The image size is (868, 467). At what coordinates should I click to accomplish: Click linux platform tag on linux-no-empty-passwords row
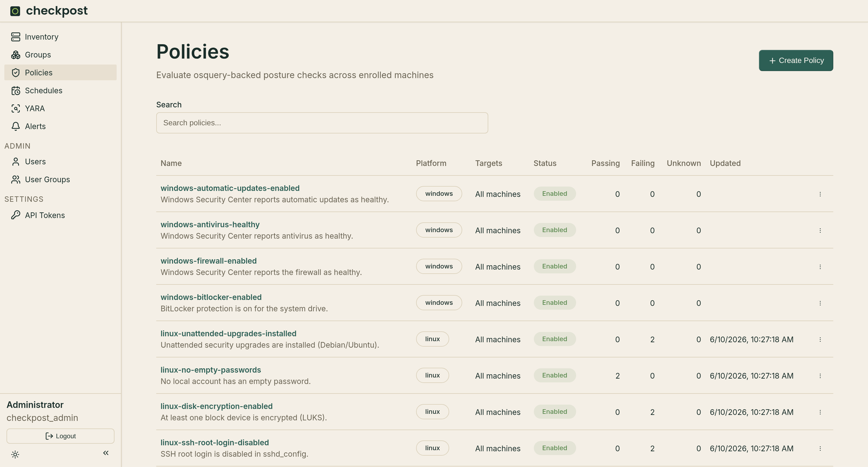pos(432,375)
